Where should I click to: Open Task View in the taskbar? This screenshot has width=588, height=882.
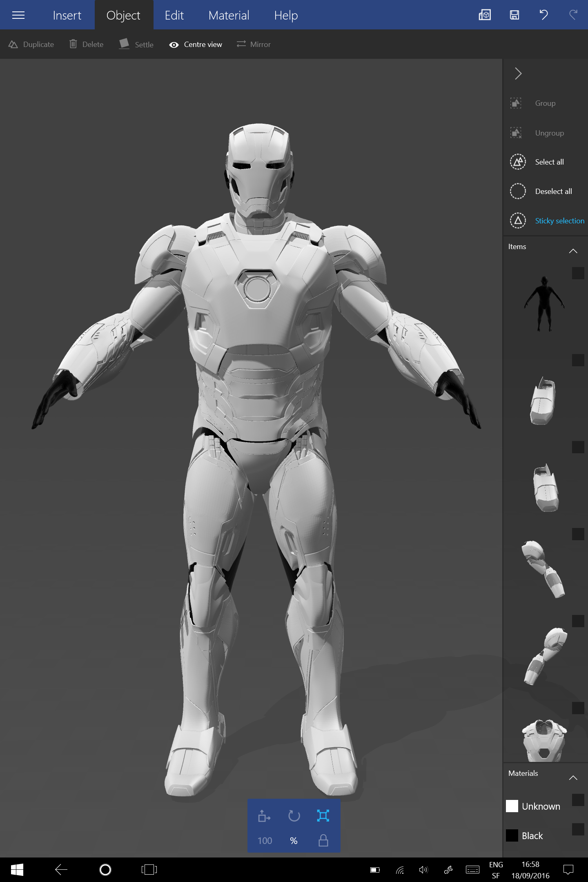tap(149, 870)
